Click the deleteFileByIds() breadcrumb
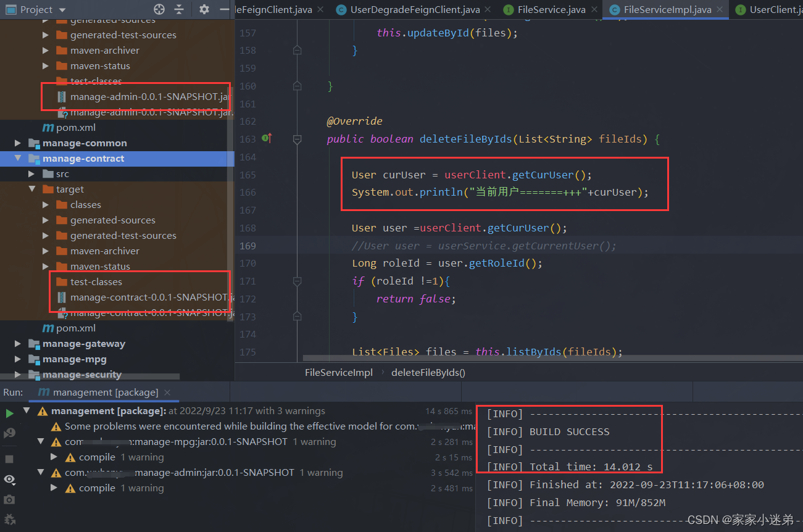803x532 pixels. (x=428, y=372)
